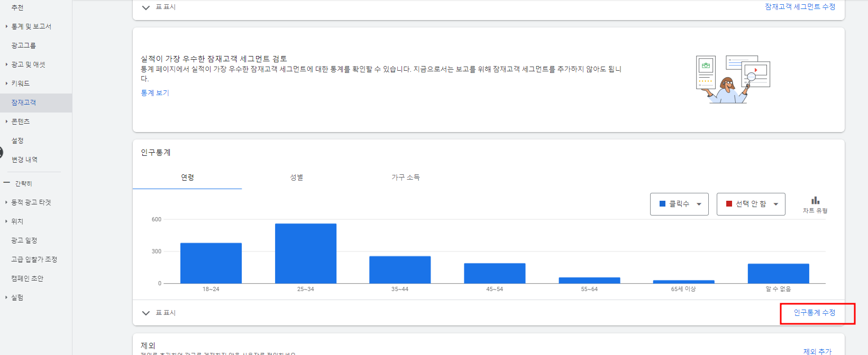Expand 동적 광고 타겟 in sidebar
868x355 pixels.
point(31,202)
